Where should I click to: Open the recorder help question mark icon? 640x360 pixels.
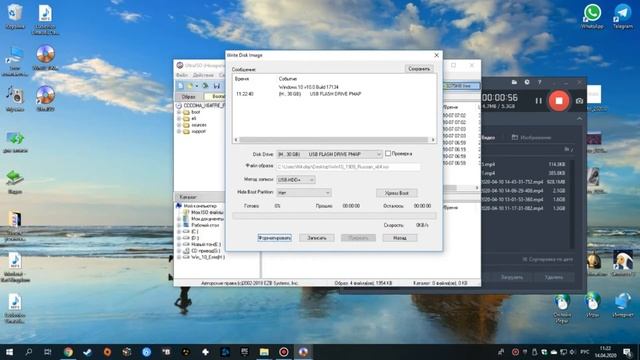pyautogui.click(x=540, y=82)
